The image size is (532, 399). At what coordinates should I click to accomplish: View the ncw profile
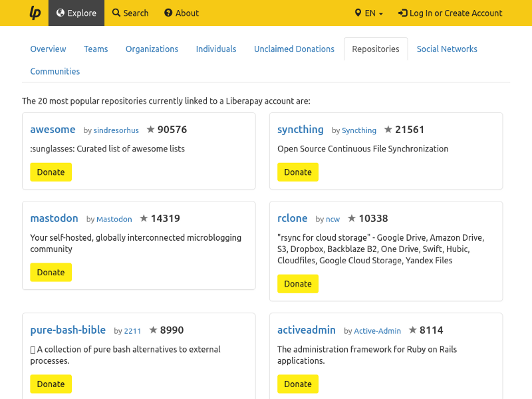click(x=333, y=219)
